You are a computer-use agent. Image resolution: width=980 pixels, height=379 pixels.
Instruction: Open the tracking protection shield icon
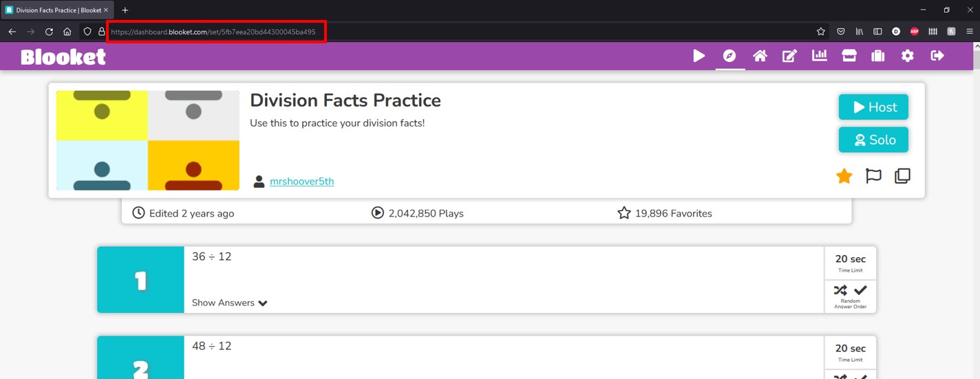coord(87,32)
